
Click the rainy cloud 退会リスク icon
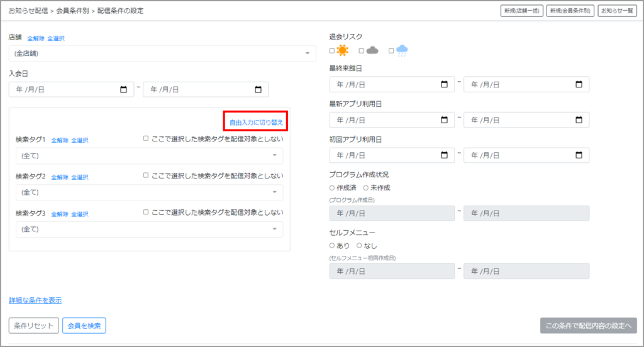coord(401,51)
